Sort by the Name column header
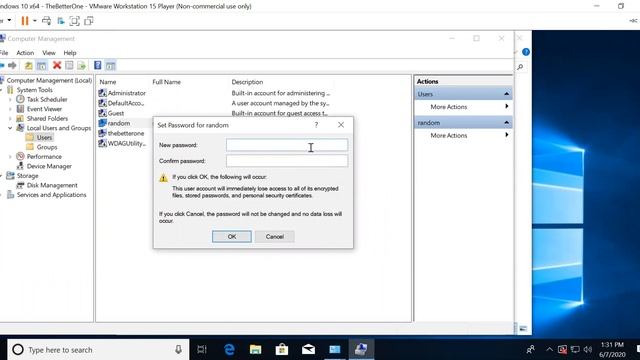Image resolution: width=640 pixels, height=360 pixels. point(108,82)
